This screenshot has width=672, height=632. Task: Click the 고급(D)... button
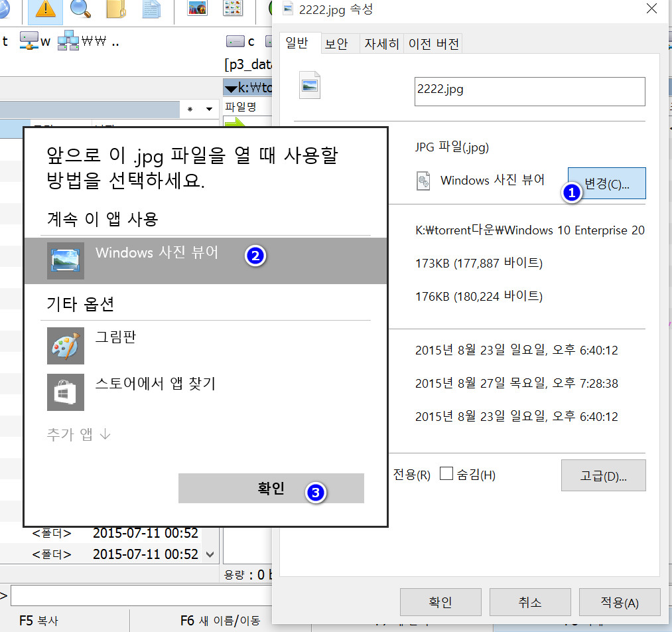tap(603, 475)
